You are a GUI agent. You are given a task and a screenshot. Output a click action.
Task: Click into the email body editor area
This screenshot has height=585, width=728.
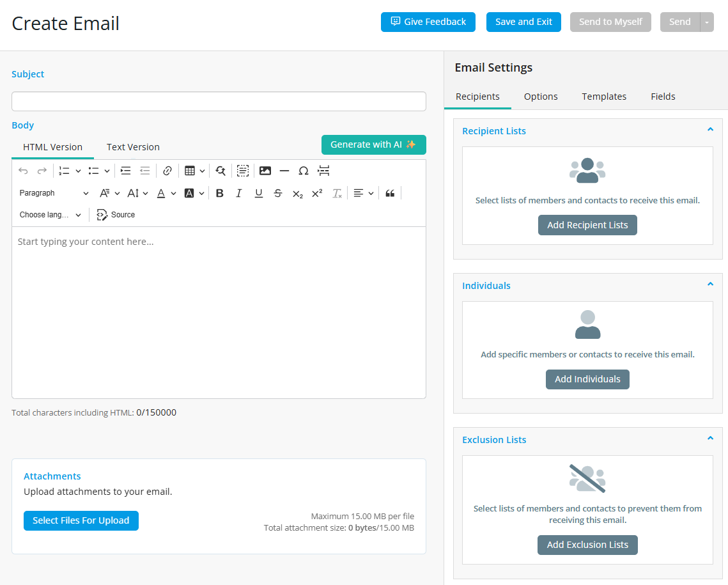click(x=219, y=313)
